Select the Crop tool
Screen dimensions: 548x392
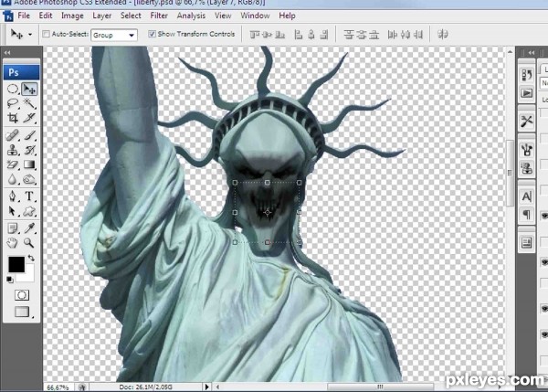[13, 118]
